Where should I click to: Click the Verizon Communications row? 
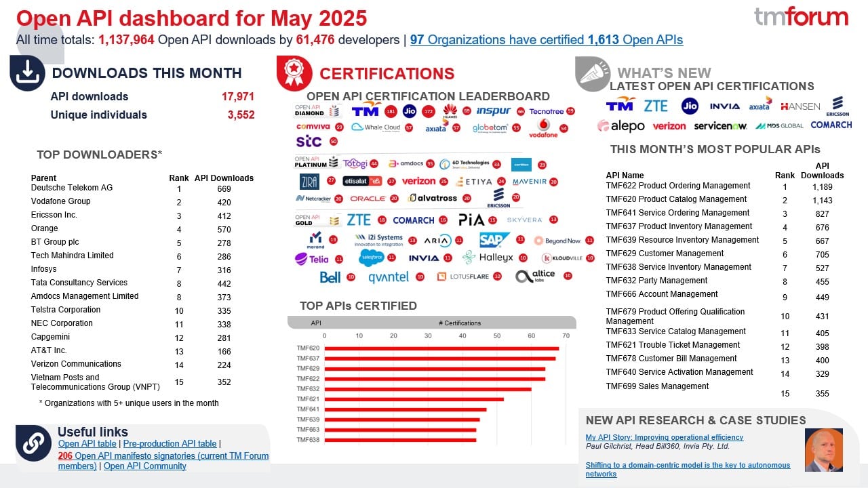click(x=142, y=364)
